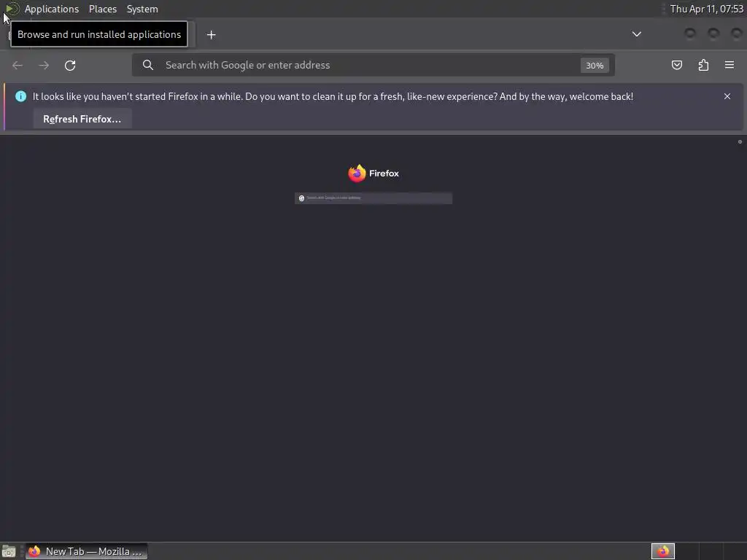Click the Refresh Firefox… button

82,119
